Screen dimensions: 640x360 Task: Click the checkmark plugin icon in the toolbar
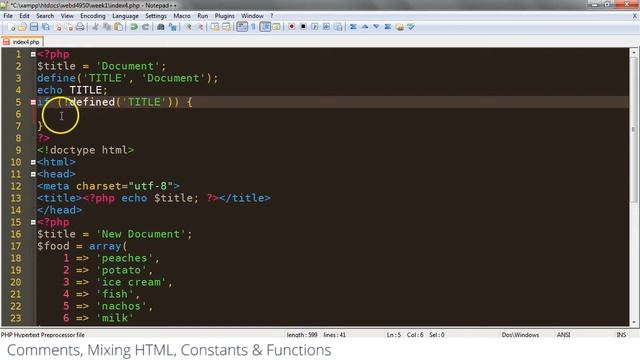point(411,27)
